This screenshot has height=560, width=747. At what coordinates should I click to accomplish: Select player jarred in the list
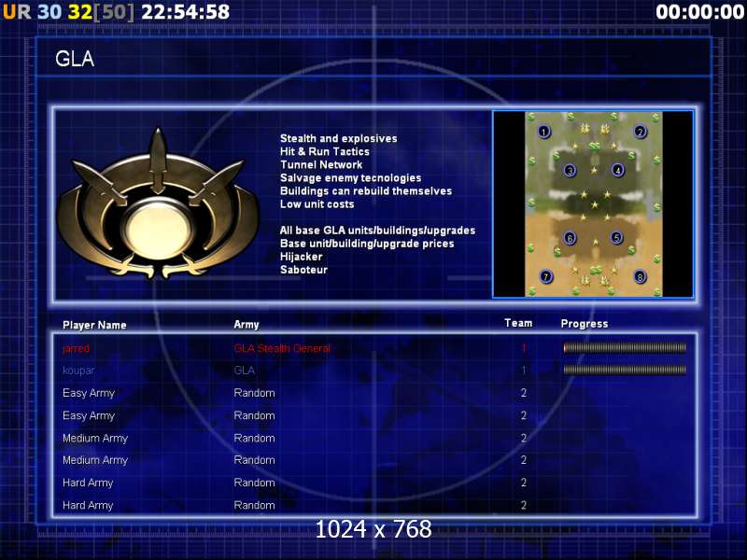click(77, 348)
